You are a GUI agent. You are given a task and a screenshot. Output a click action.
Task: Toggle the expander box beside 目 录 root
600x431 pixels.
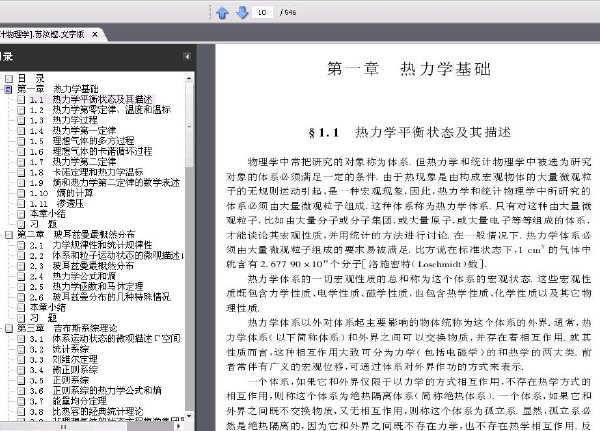[x=8, y=79]
